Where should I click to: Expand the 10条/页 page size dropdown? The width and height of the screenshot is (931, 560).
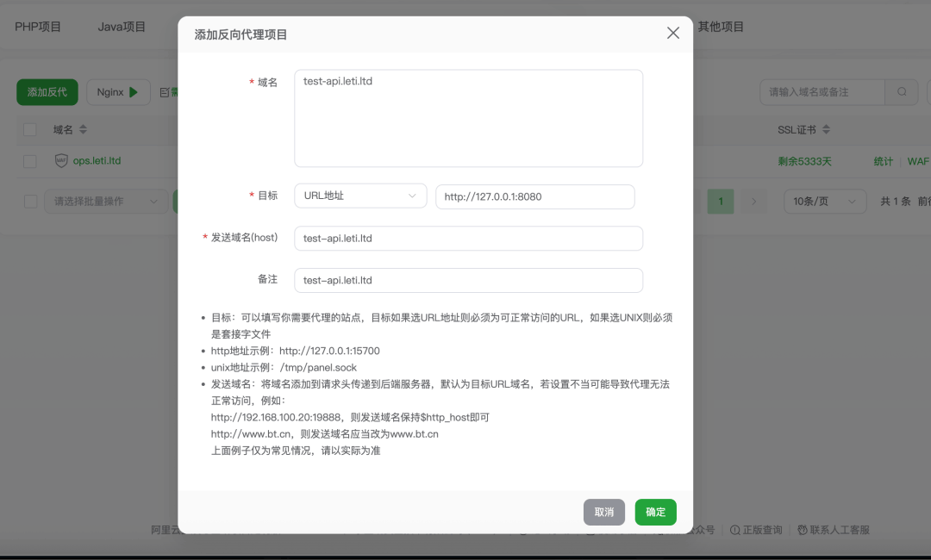(824, 202)
